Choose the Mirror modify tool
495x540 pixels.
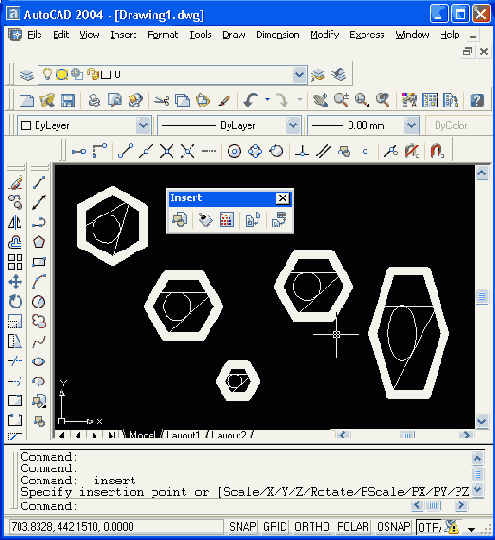[15, 222]
